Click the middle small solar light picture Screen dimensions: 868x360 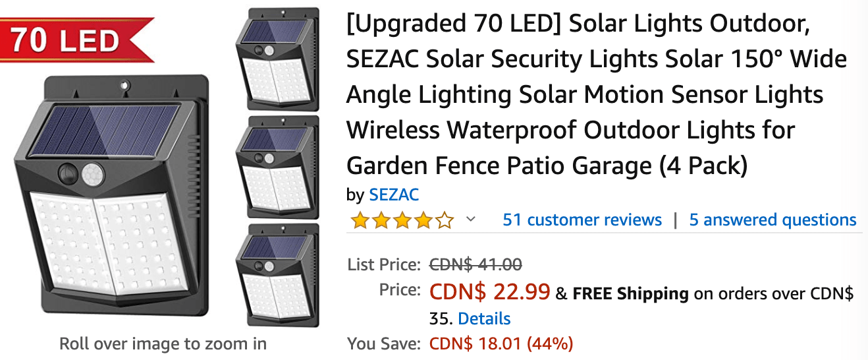coord(277,167)
